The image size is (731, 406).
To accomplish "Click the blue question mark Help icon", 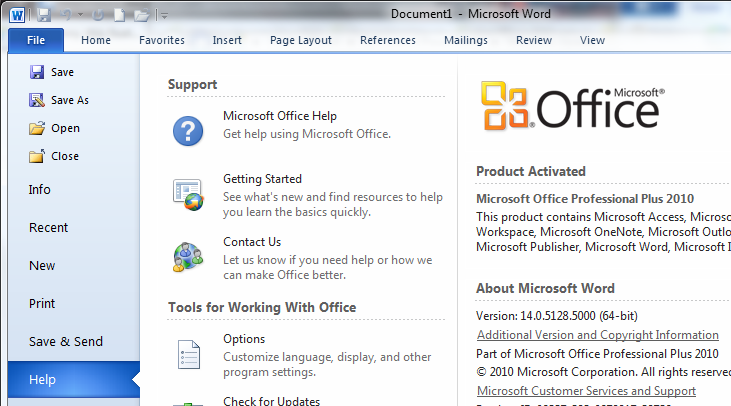I will (188, 131).
